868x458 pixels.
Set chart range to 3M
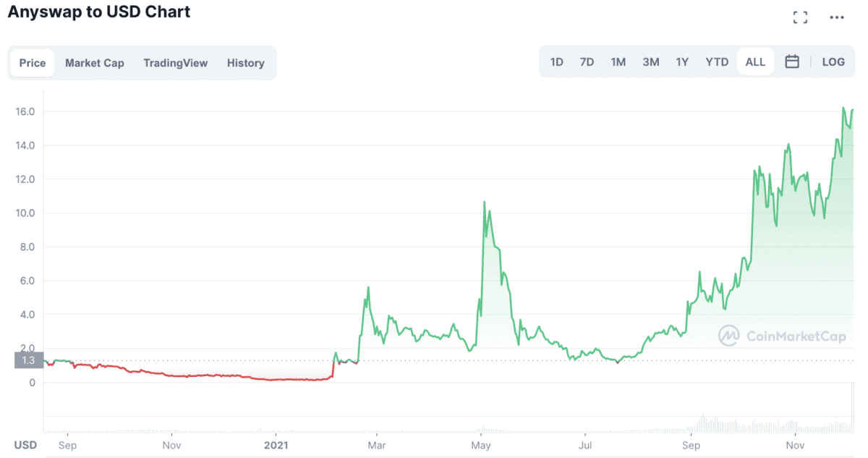pos(651,62)
